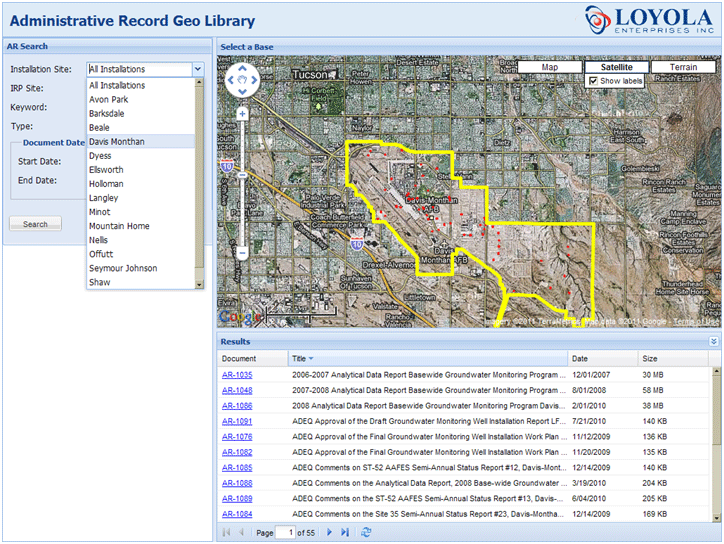Click the hand icon in the pan control
The width and height of the screenshot is (724, 544).
point(242,80)
